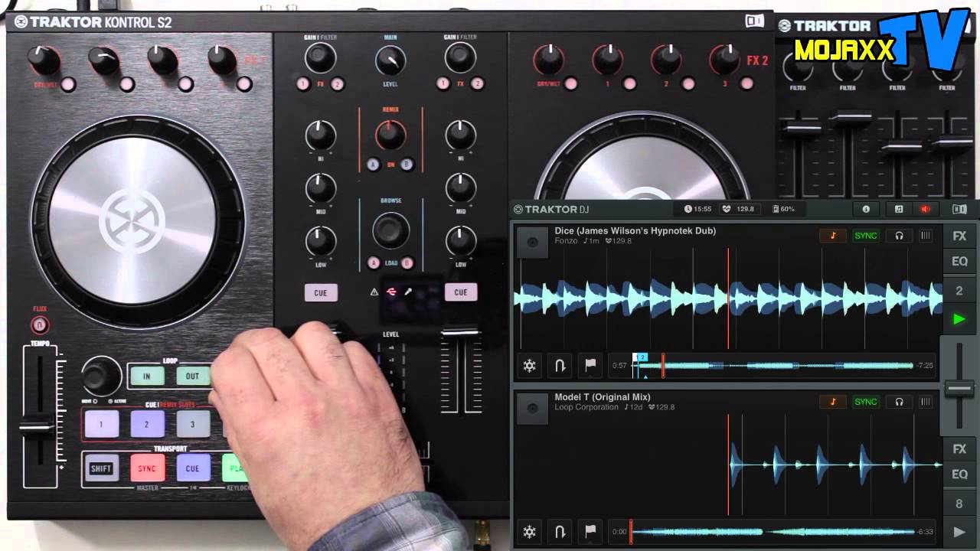
Task: Open the EQ tab for Model T deck
Action: (x=959, y=474)
